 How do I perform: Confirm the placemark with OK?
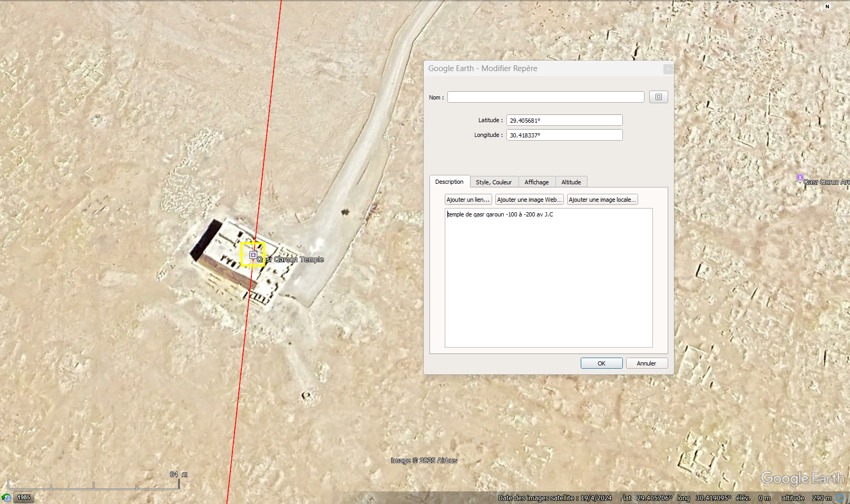point(601,363)
